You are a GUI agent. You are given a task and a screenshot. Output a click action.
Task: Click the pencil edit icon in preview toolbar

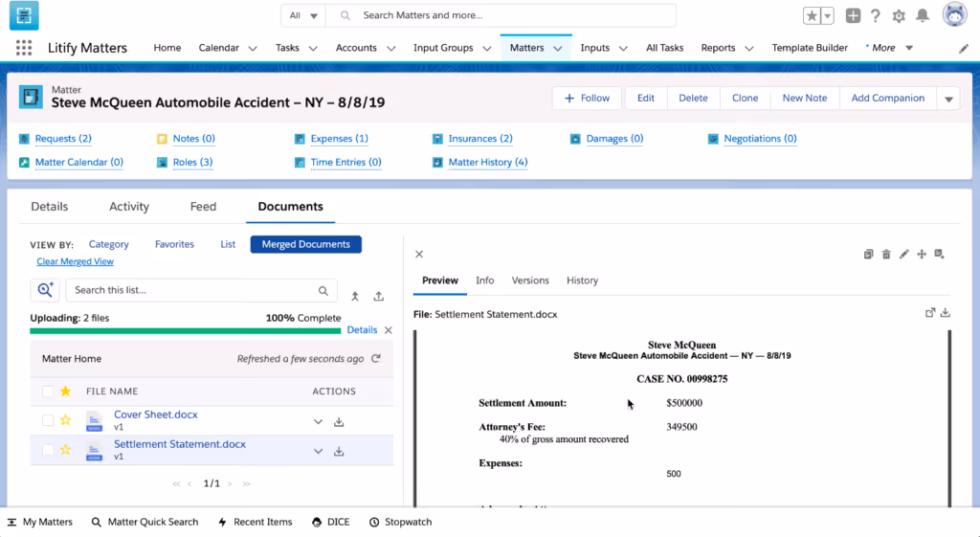[x=903, y=254]
